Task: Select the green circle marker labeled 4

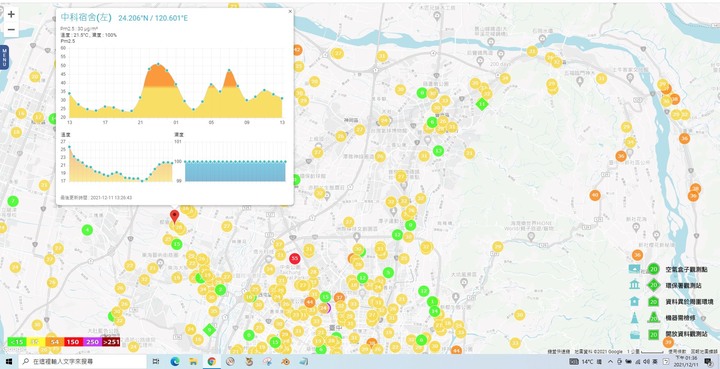Action: (x=87, y=229)
